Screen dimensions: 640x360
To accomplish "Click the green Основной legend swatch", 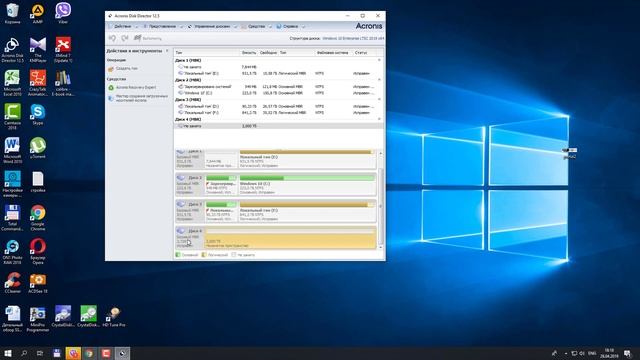I will (x=178, y=255).
